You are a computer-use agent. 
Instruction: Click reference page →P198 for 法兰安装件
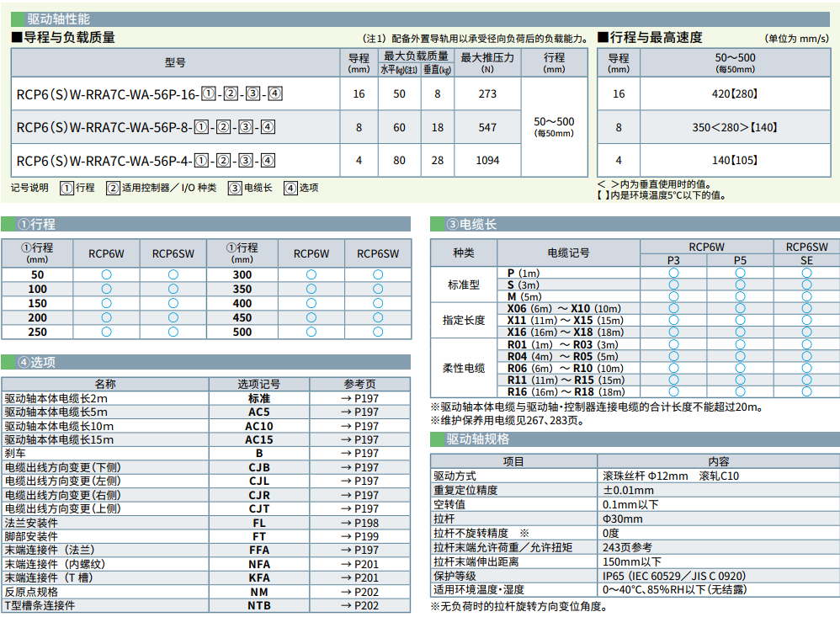click(359, 524)
